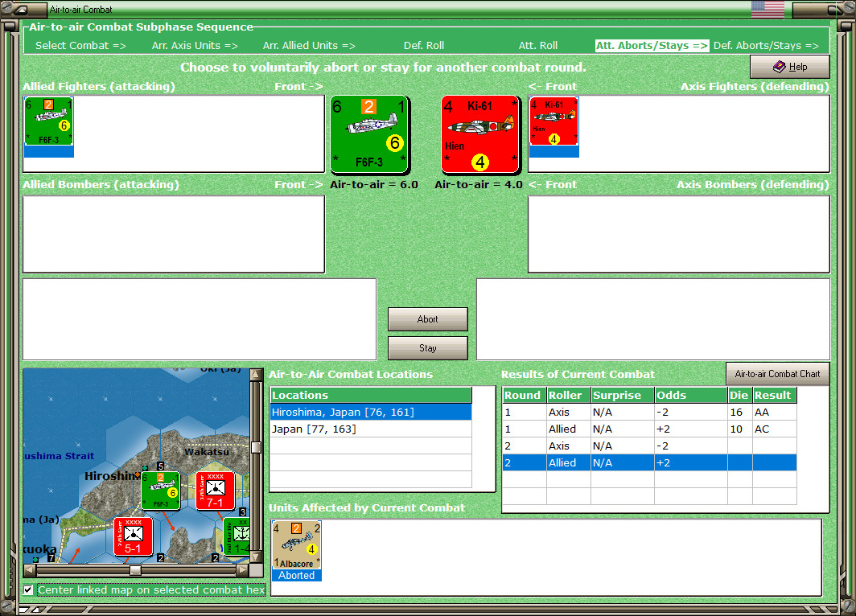Click the Arr. Allied Units subphase step

[x=309, y=46]
